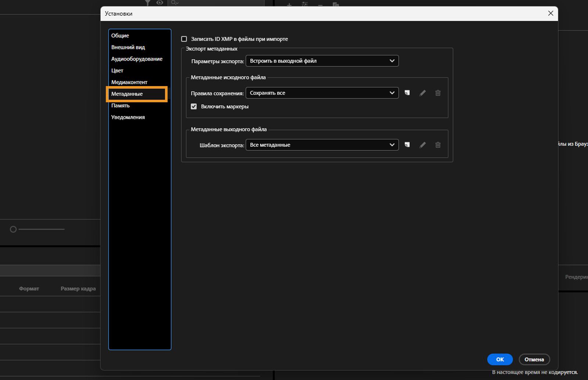Edit the export template with the pencil icon
The image size is (588, 380).
click(423, 145)
